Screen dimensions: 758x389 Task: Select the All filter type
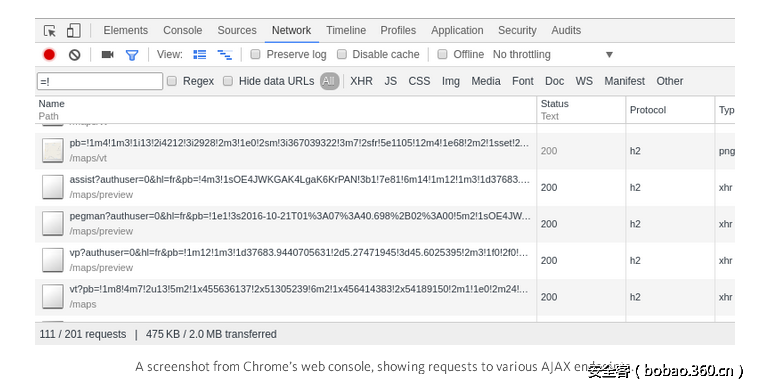329,81
